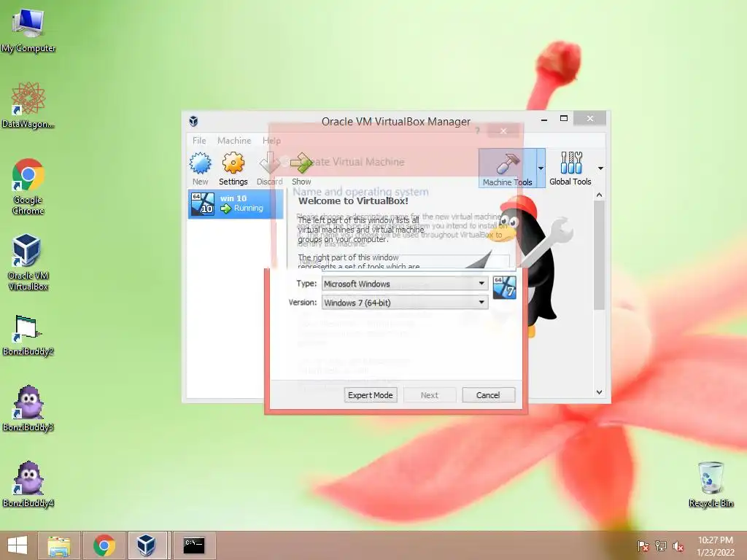Minimize the VirtualBox Manager window

click(544, 119)
